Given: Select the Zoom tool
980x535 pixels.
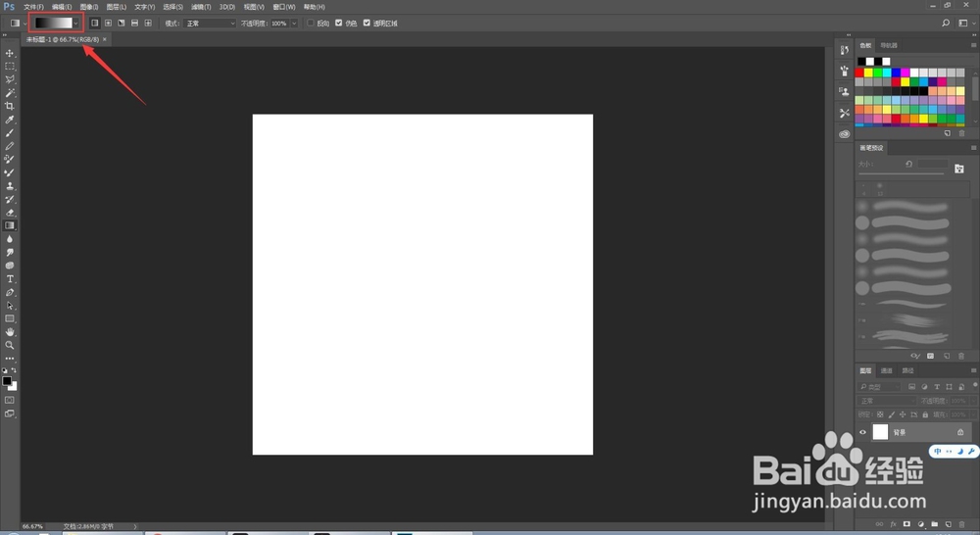Looking at the screenshot, I should (10, 345).
